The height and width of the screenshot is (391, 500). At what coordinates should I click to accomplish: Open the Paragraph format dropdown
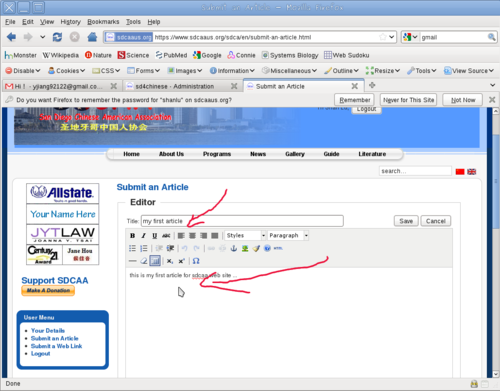click(x=288, y=236)
